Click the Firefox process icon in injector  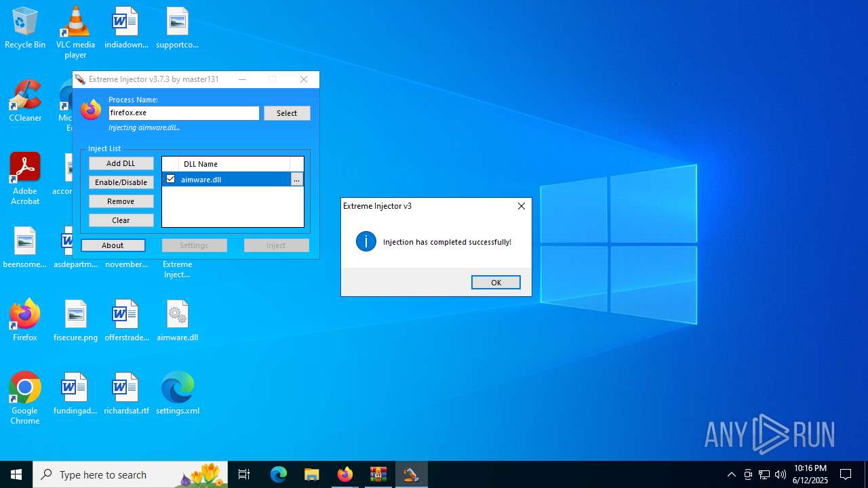click(91, 110)
